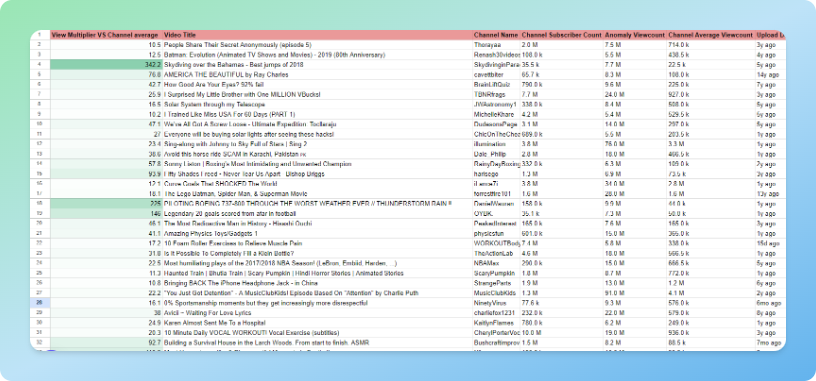Viewport: 816px width, 381px height.
Task: Click 'Most humiliating plays' NBA title cell
Action: point(317,263)
